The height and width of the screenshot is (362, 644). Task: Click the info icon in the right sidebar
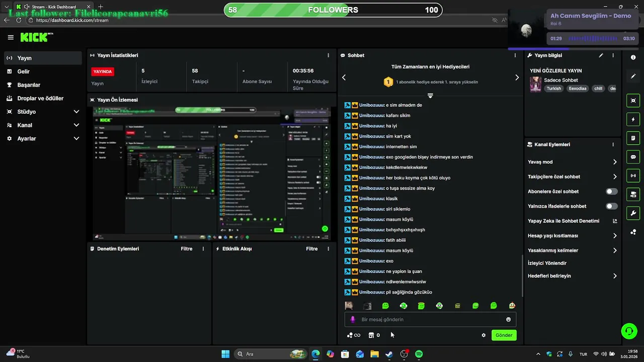click(633, 57)
